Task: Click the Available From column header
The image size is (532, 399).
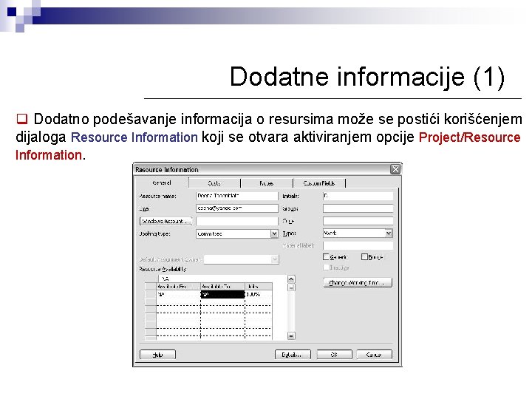Action: pyautogui.click(x=179, y=287)
